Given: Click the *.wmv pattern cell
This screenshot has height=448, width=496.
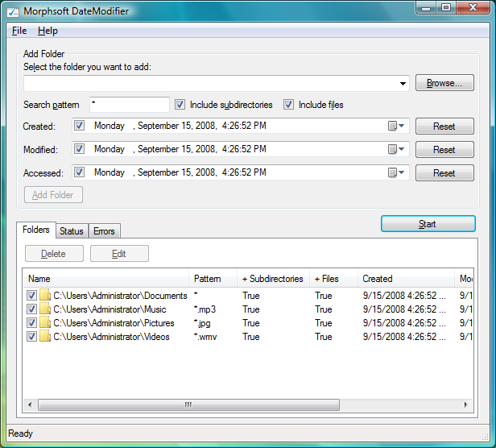Looking at the screenshot, I should (205, 337).
